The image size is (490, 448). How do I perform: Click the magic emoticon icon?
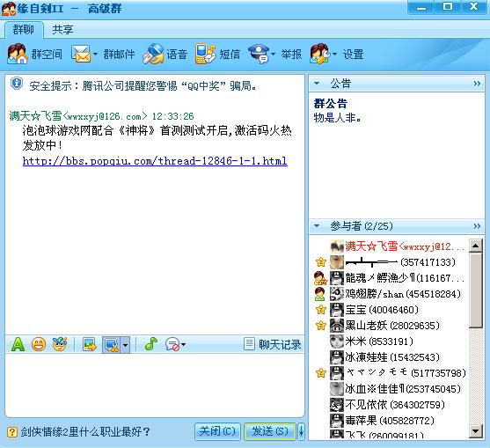59,344
